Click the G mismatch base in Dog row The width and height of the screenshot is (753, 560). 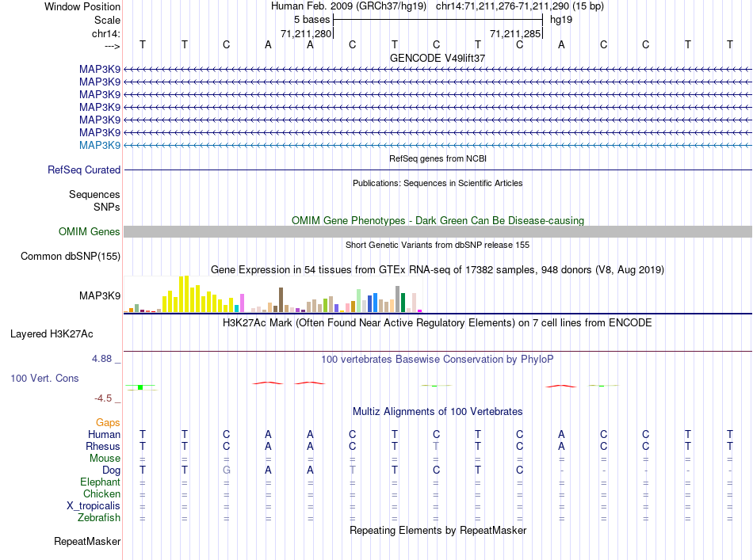[227, 470]
